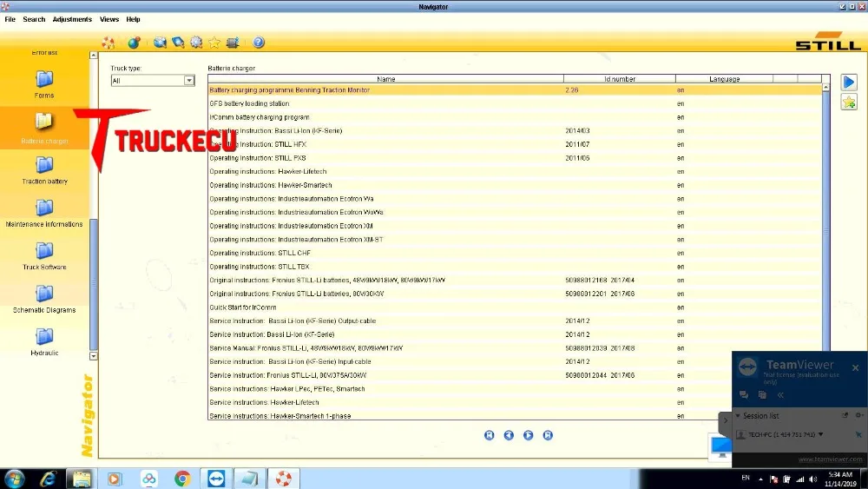Open Maintenance informations in the sidebar
The width and height of the screenshot is (868, 489).
(x=44, y=214)
